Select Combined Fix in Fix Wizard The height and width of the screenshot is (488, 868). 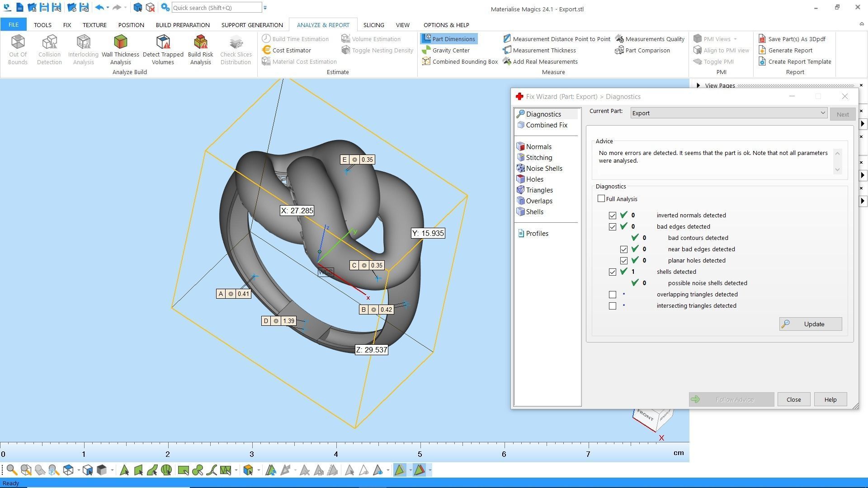click(542, 125)
